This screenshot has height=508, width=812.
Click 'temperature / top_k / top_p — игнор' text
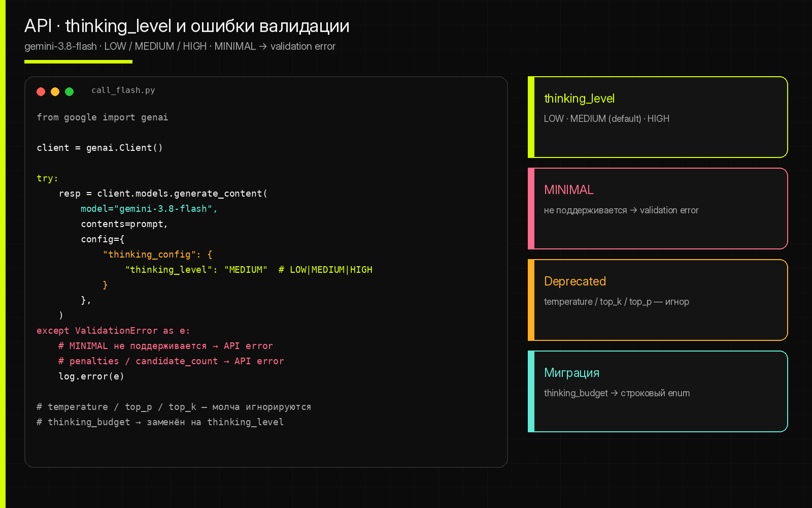coord(617,302)
